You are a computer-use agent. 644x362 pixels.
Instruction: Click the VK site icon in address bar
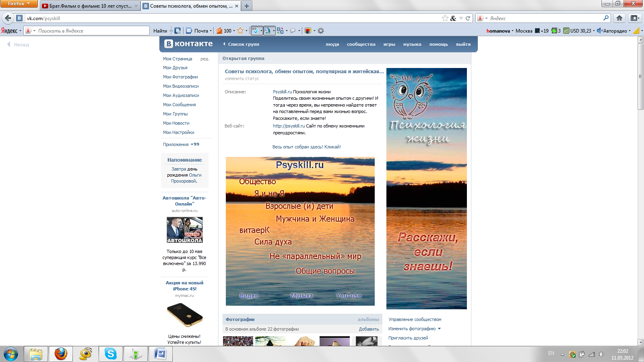coord(19,18)
